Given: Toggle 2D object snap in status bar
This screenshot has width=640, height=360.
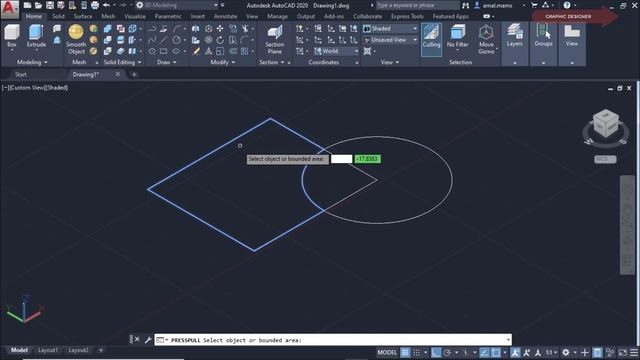Looking at the screenshot, I should 496,352.
